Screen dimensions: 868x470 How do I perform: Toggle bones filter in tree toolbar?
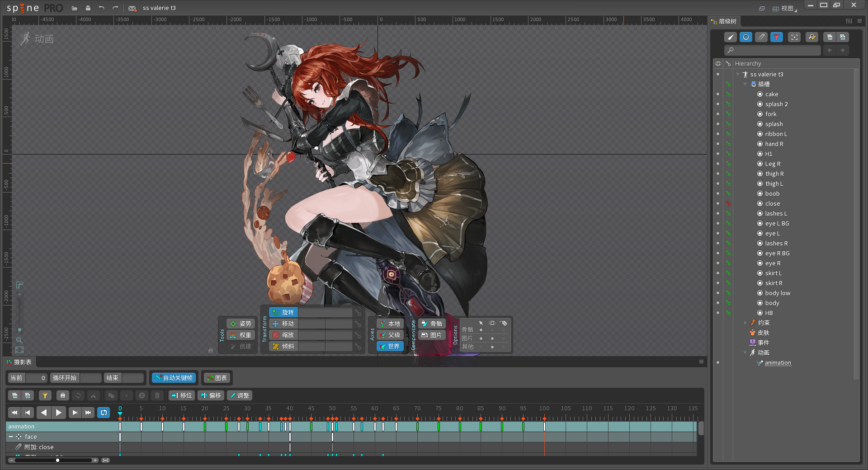731,37
